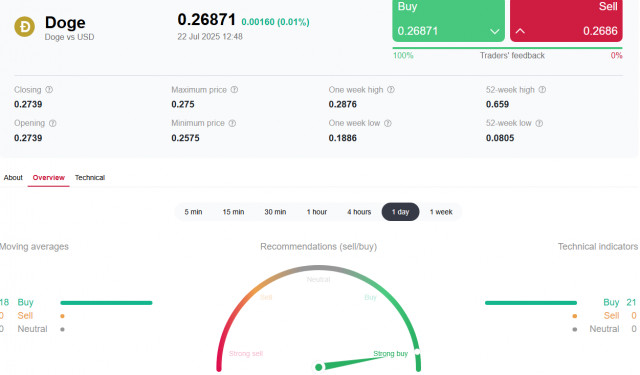Click the Traders' feedback progress bar
Viewport: 640px width, 375px height.
tap(507, 48)
